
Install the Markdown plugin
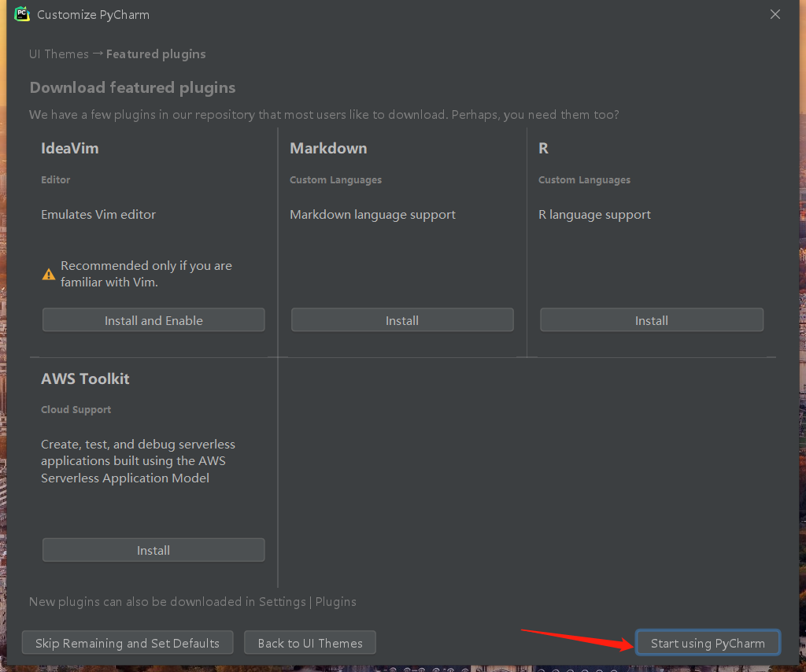[402, 320]
